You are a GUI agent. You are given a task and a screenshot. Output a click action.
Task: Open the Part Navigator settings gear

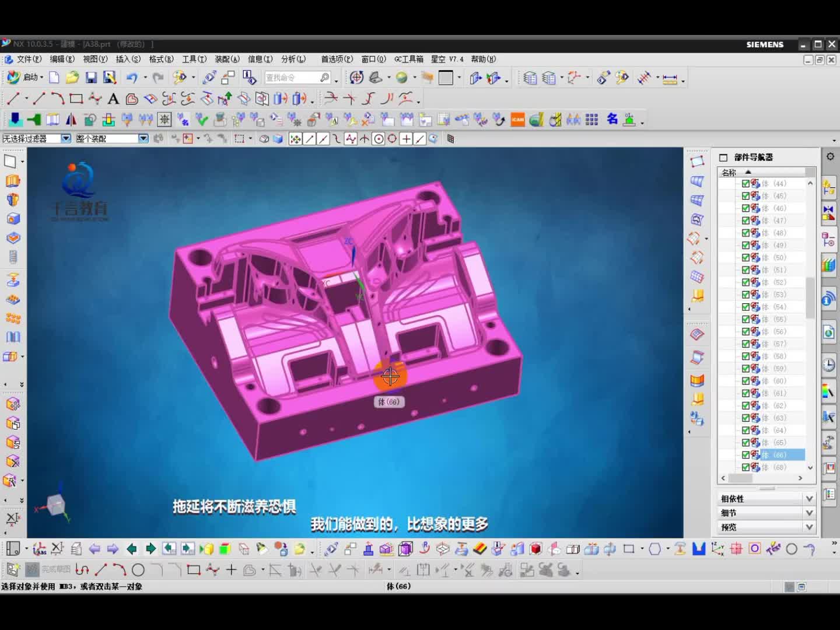pyautogui.click(x=830, y=156)
